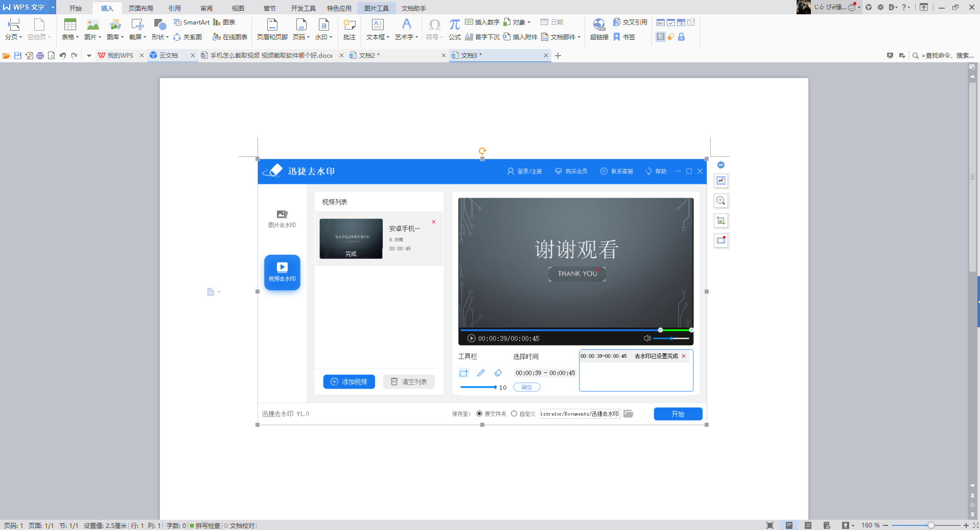Image resolution: width=980 pixels, height=530 pixels.
Task: Click the 图表 chart icon
Action: tap(224, 22)
